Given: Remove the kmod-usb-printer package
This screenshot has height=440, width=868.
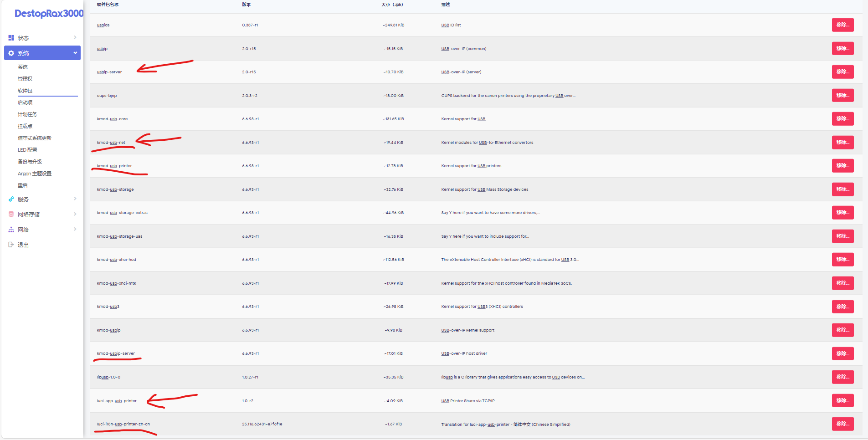Looking at the screenshot, I should click(x=842, y=166).
